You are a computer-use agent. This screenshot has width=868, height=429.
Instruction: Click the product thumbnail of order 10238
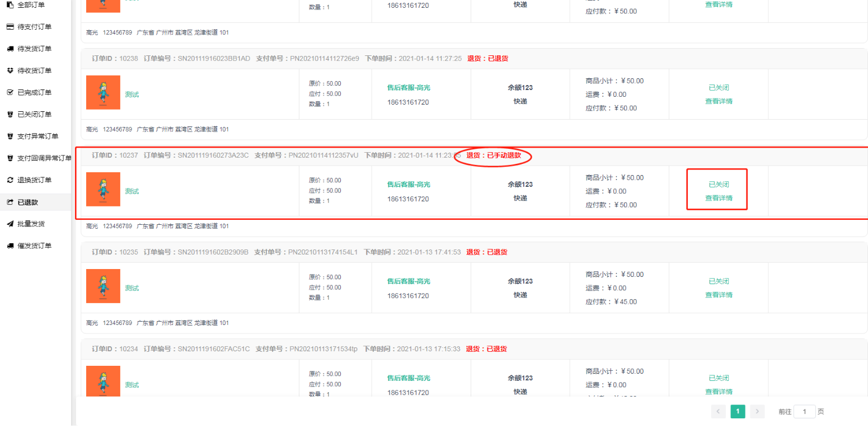103,92
